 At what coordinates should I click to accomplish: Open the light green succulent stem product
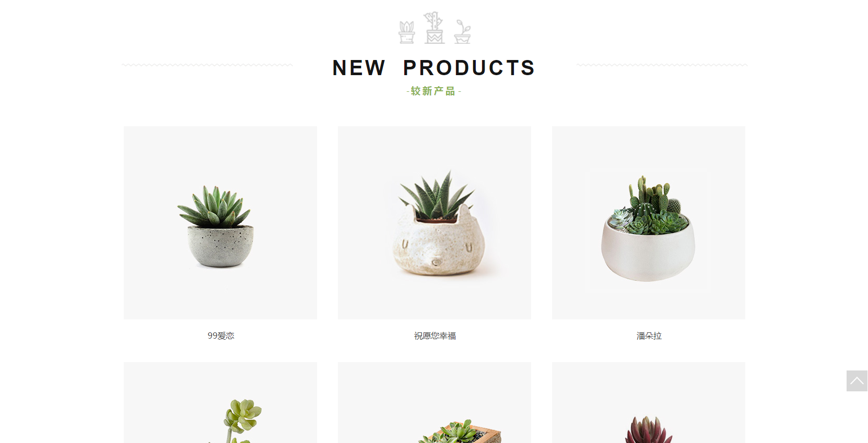(x=220, y=403)
